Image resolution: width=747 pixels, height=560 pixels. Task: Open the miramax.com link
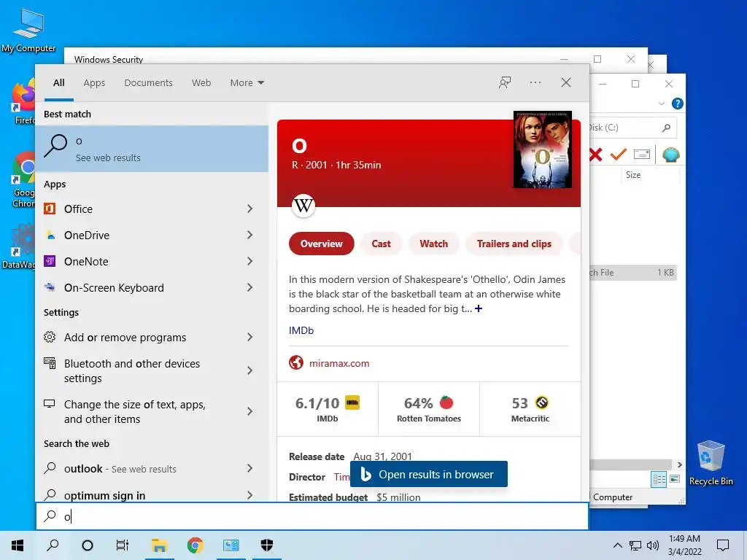click(x=339, y=363)
